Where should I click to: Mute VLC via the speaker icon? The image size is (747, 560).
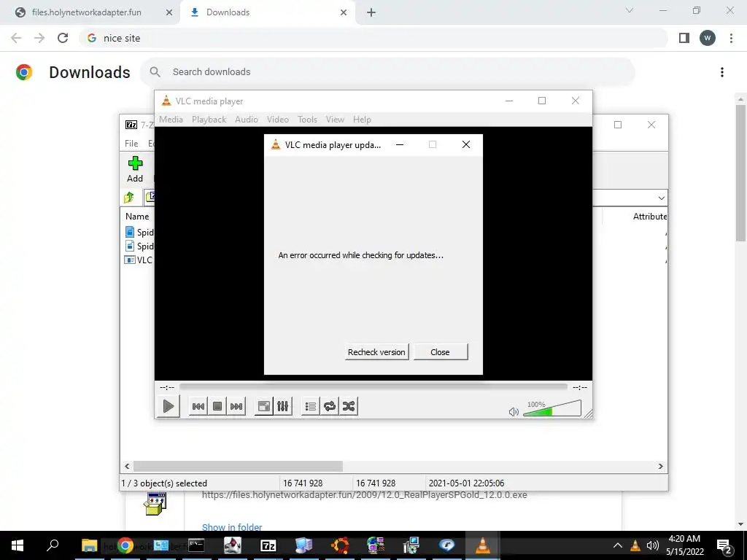514,411
